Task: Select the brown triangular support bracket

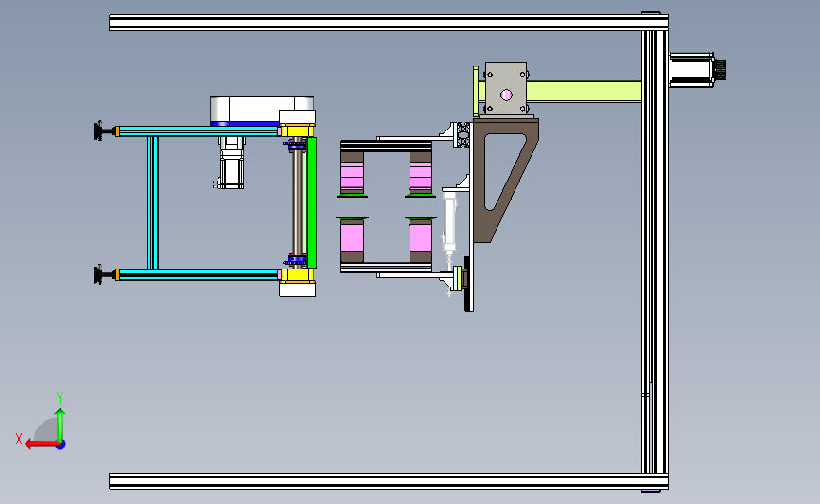Action: tap(505, 181)
